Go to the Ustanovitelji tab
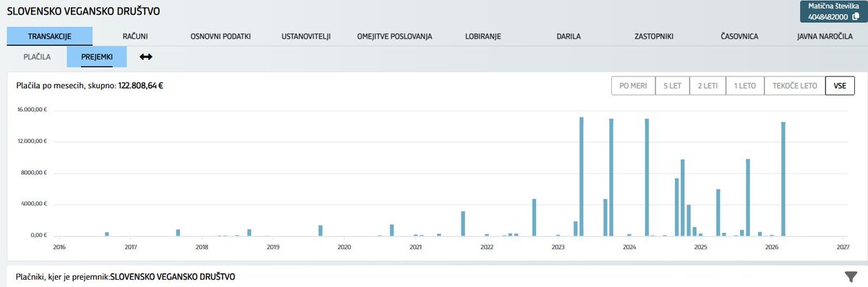The image size is (868, 287). pyautogui.click(x=306, y=36)
